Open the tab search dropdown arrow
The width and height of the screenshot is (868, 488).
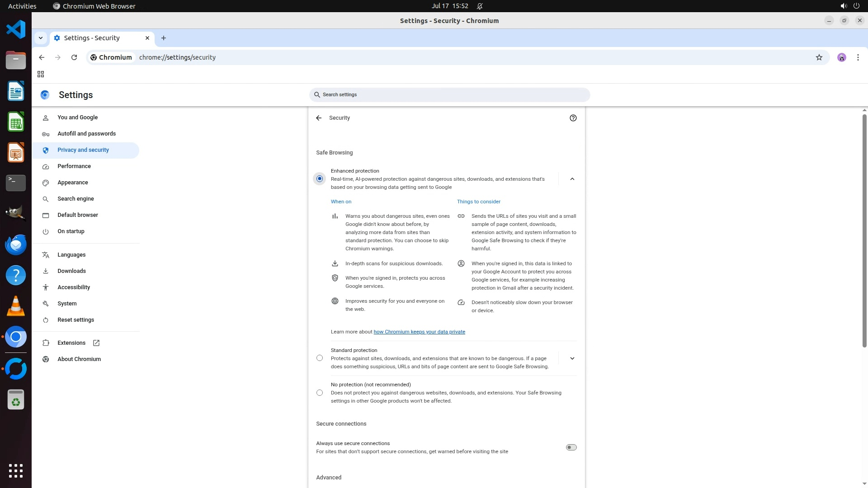[41, 38]
